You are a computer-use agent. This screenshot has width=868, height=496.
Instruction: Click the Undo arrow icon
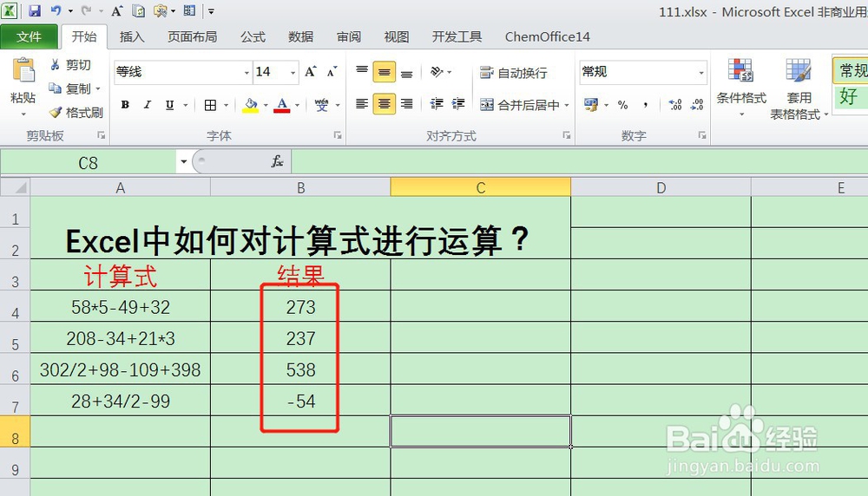tap(56, 10)
